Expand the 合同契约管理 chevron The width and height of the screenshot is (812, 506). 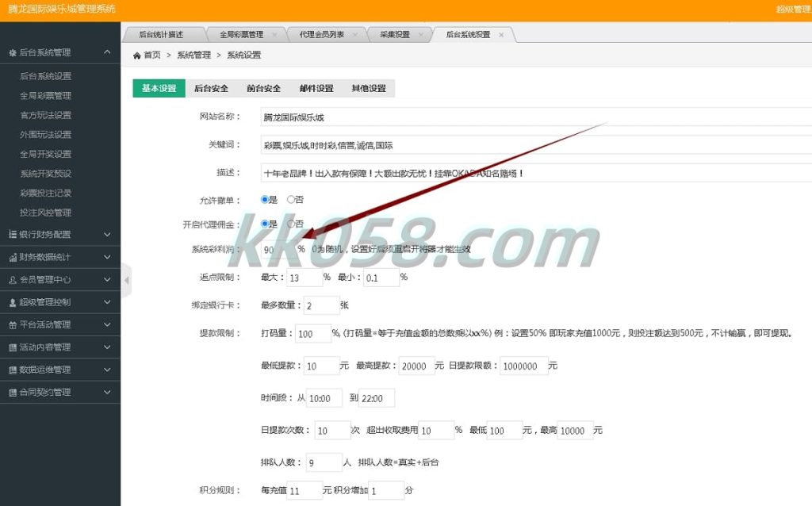(x=107, y=393)
